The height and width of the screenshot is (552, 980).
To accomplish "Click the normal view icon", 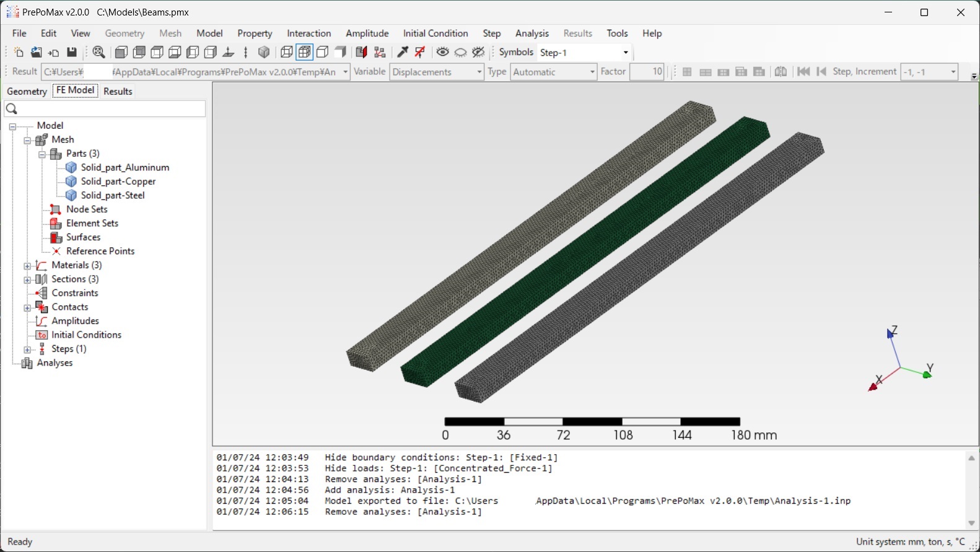I will click(x=229, y=53).
